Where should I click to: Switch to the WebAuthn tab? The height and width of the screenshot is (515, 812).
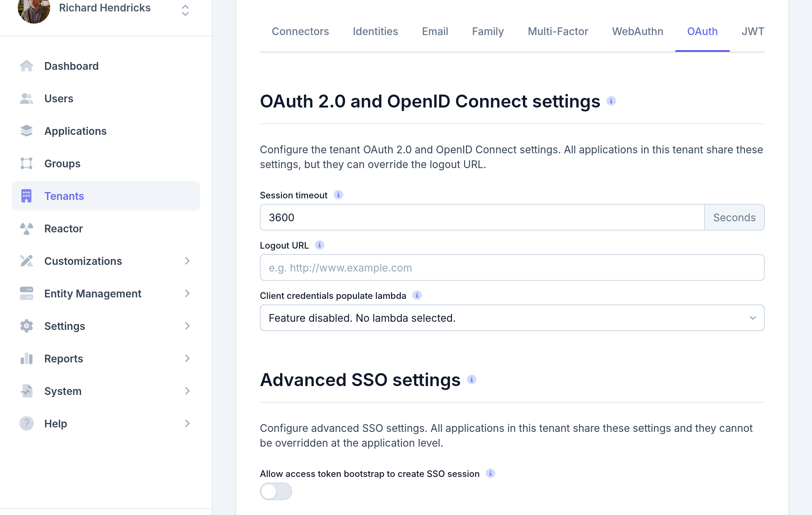click(x=638, y=31)
